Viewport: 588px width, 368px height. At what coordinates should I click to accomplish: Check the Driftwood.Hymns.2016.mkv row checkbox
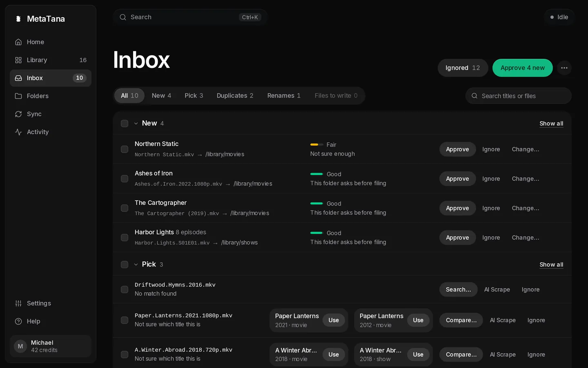(125, 289)
